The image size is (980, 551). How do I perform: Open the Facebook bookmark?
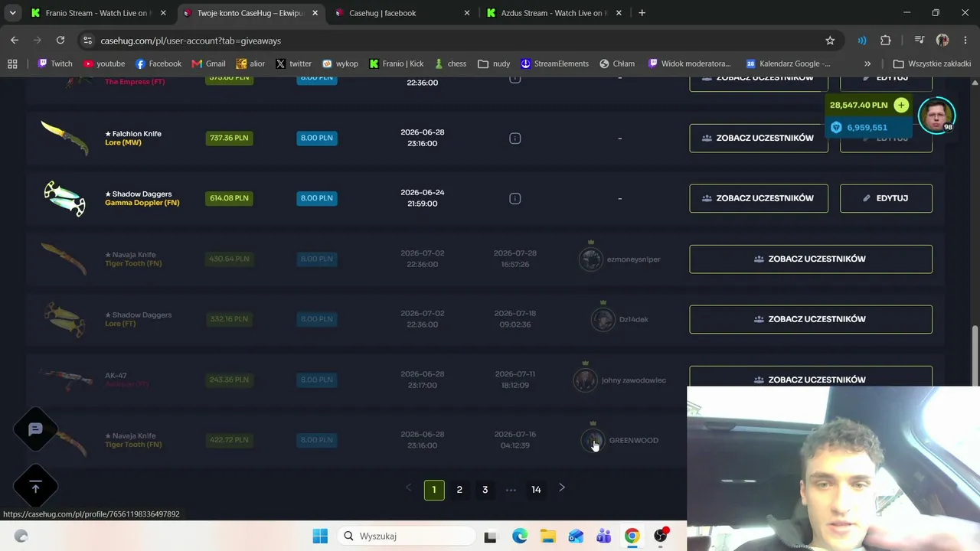coord(158,64)
